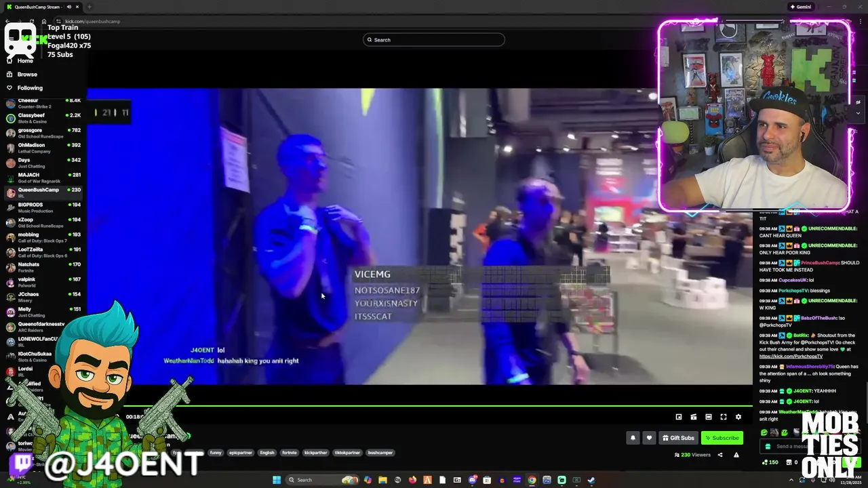The width and height of the screenshot is (868, 488).
Task: Open Classybeef's channel in sidebar
Action: 43,118
